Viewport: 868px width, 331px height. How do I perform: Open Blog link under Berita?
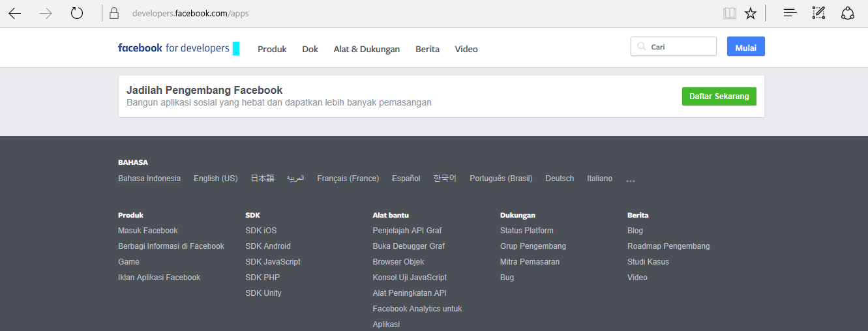pos(635,231)
